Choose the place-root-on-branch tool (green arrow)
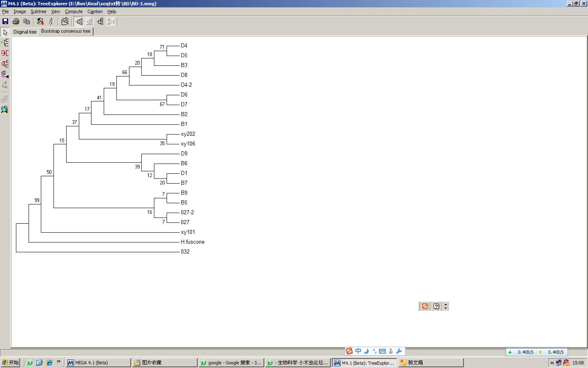The height and width of the screenshot is (368, 588). pyautogui.click(x=5, y=43)
